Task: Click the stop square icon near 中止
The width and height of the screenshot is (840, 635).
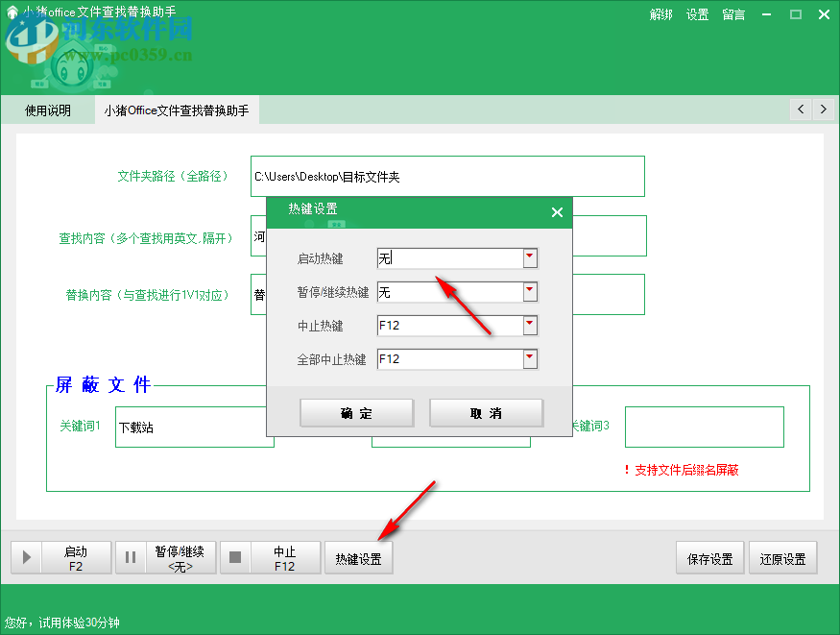Action: click(234, 557)
